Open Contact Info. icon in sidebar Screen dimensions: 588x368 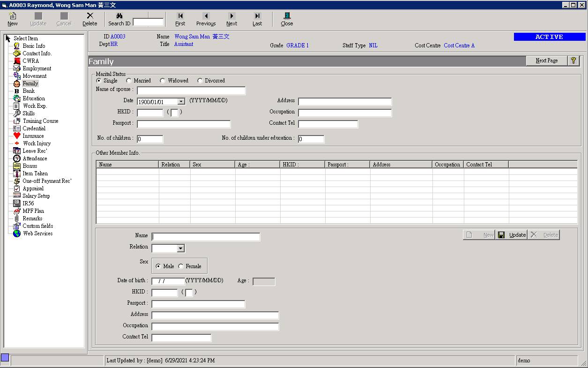point(17,53)
